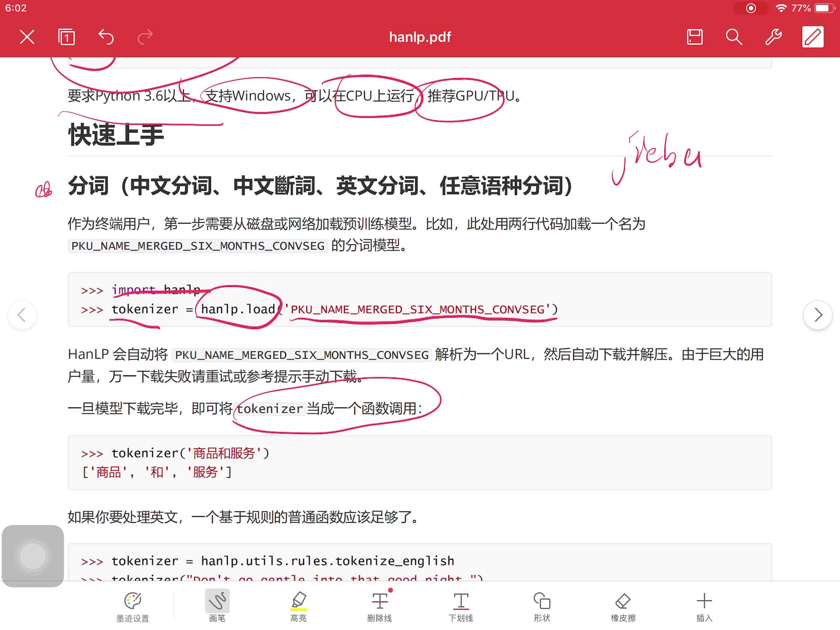The height and width of the screenshot is (630, 840).
Task: Select the highlighter tool (高亮)
Action: coord(298,607)
